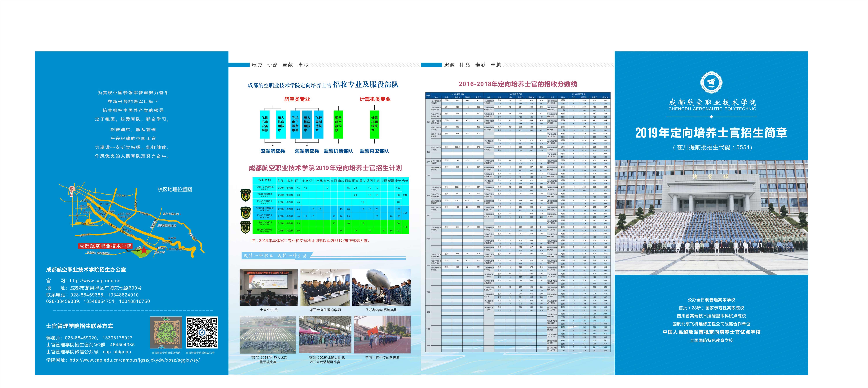Image resolution: width=868 pixels, height=388 pixels.
Task: Click the 2019年定向培养士官招生简章 title
Action: (x=711, y=133)
